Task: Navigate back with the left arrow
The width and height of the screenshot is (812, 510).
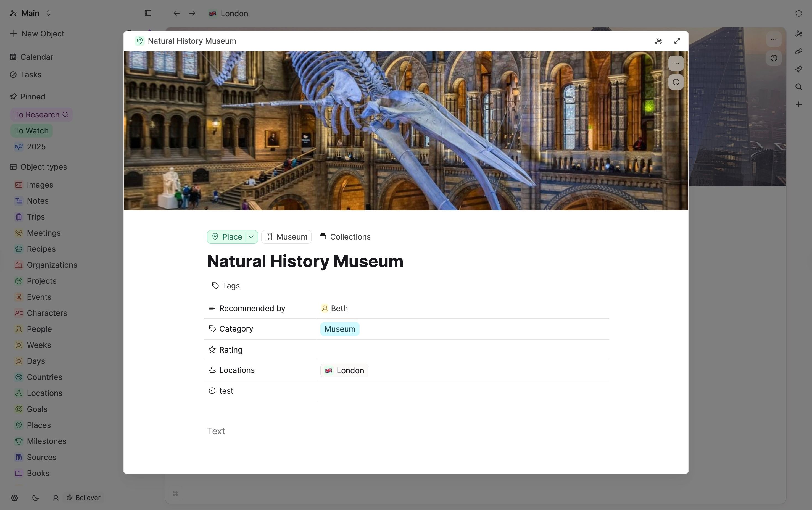Action: (176, 13)
